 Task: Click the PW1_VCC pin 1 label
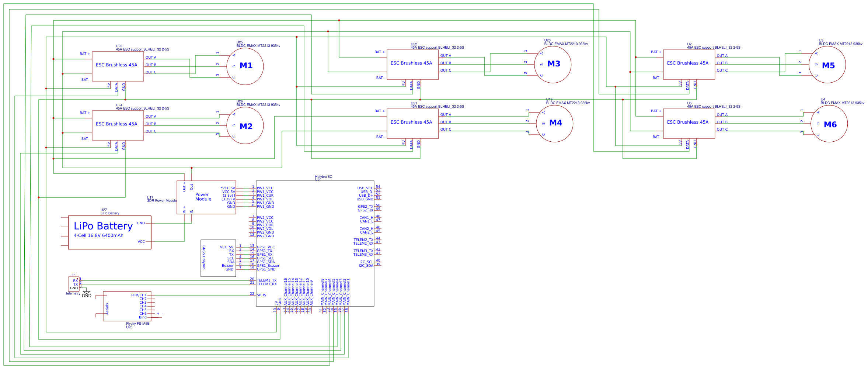[265, 188]
